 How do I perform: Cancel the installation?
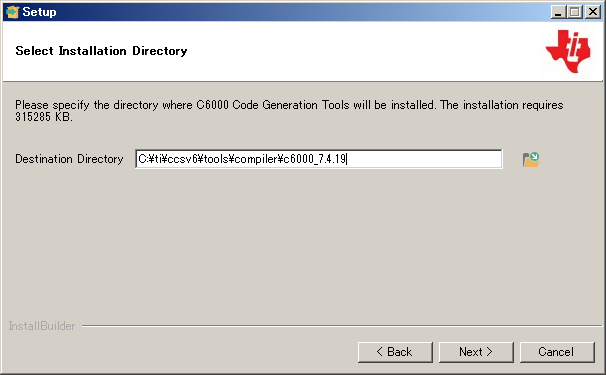[x=557, y=352]
